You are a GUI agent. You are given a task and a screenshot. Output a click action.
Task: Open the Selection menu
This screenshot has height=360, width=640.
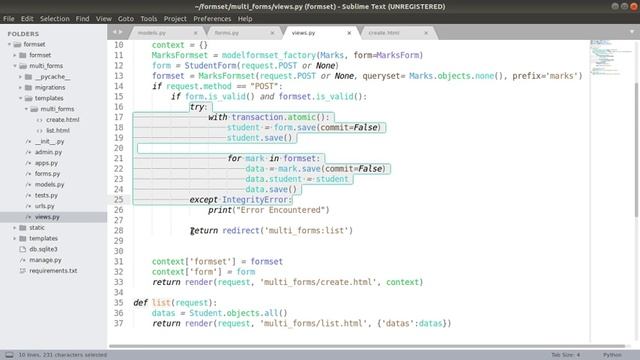click(55, 19)
